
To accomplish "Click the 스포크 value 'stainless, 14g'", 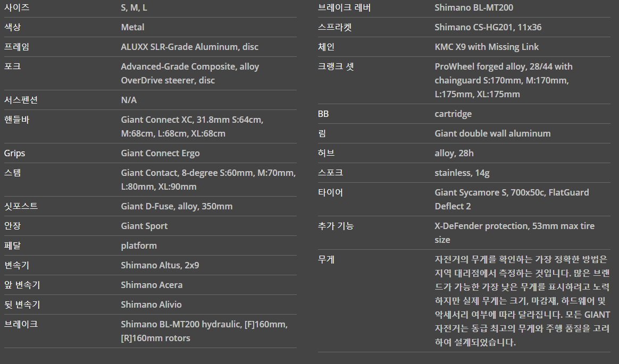I will click(462, 173).
